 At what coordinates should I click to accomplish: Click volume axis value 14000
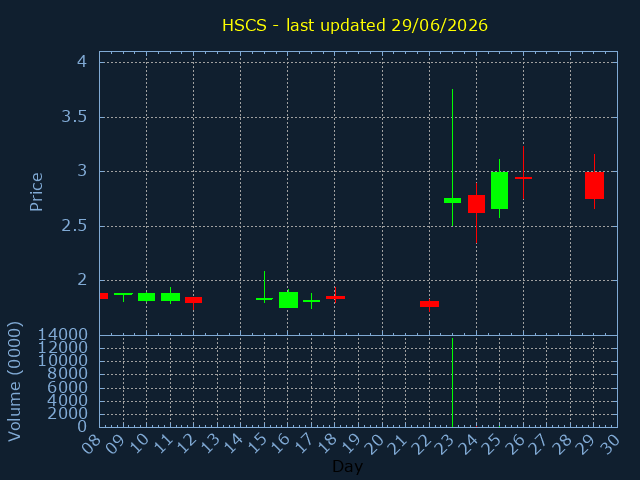click(63, 335)
